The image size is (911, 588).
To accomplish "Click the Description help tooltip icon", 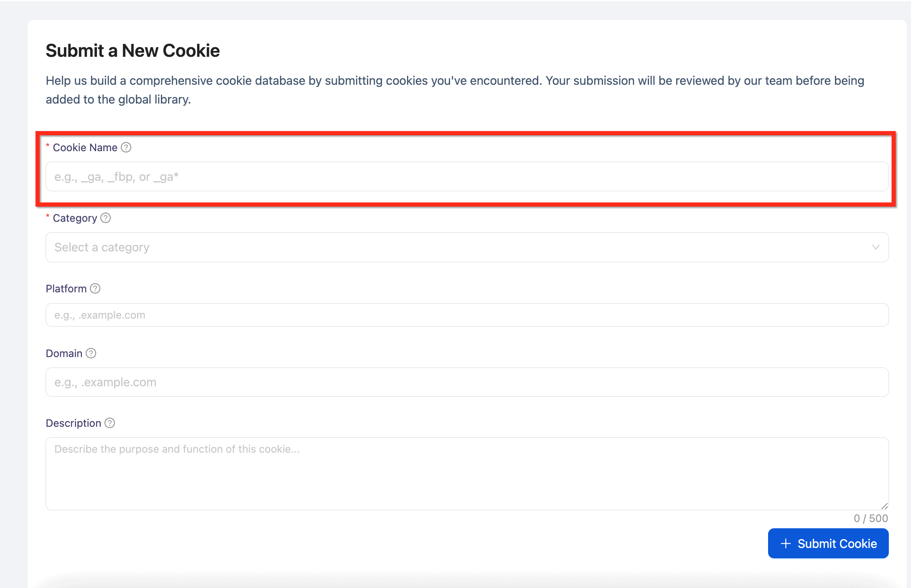I will (x=110, y=423).
